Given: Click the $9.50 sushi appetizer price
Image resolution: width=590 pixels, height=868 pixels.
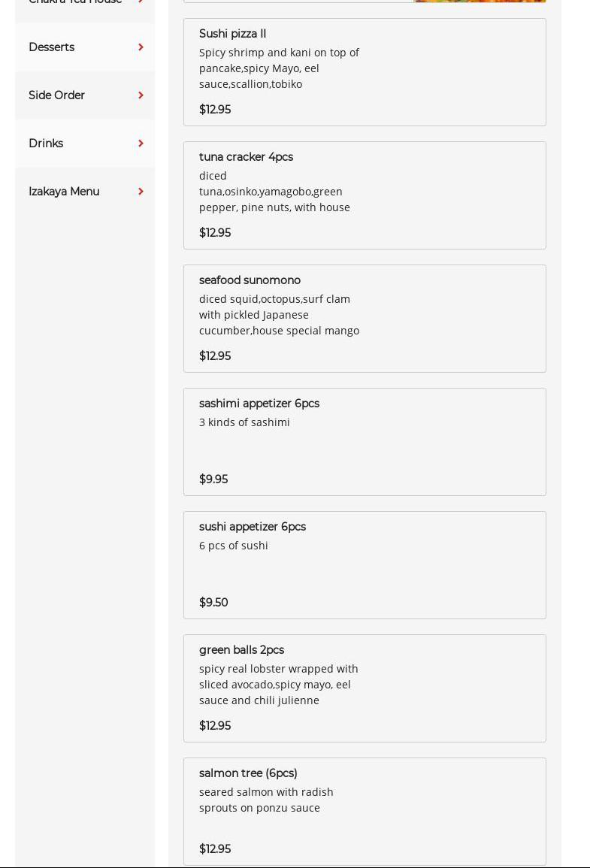Looking at the screenshot, I should click(213, 603).
